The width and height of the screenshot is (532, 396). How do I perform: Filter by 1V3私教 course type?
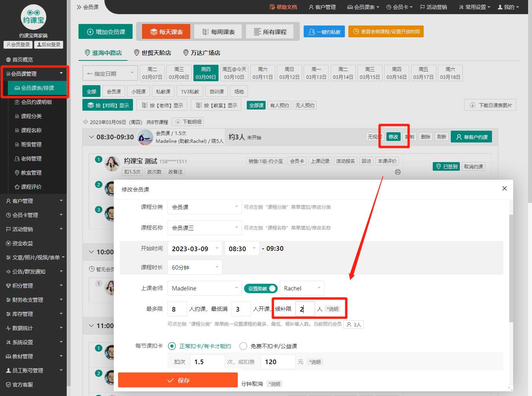tap(190, 91)
